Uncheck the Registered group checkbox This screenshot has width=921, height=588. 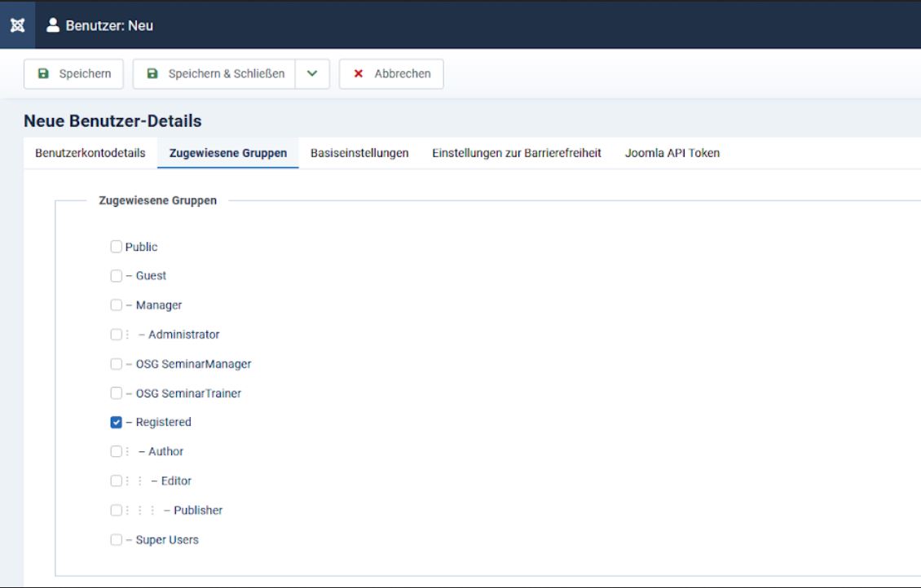117,423
